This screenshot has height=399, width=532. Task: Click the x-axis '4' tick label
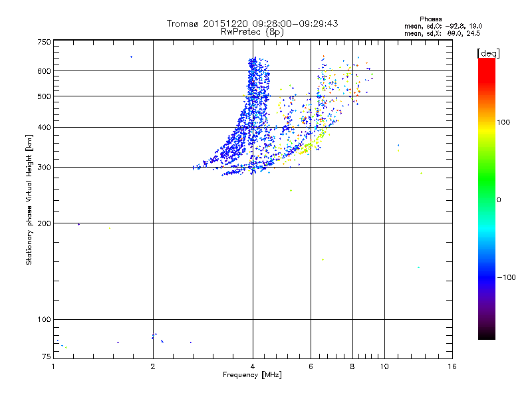[253, 366]
